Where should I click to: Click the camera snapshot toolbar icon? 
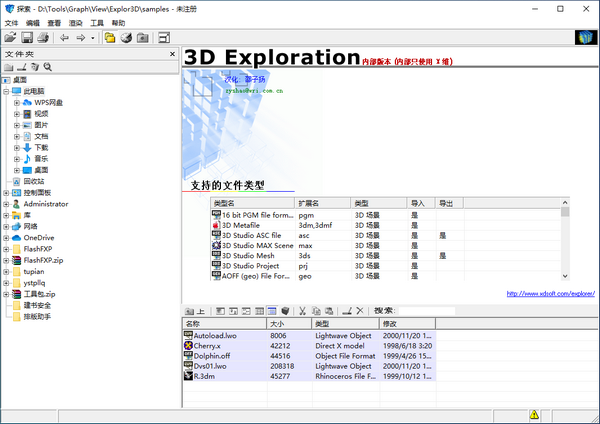[x=143, y=38]
